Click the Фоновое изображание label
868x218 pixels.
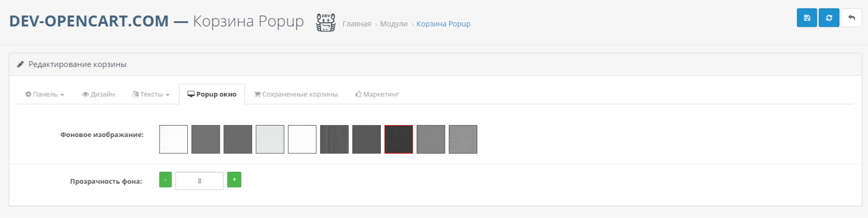click(x=102, y=134)
